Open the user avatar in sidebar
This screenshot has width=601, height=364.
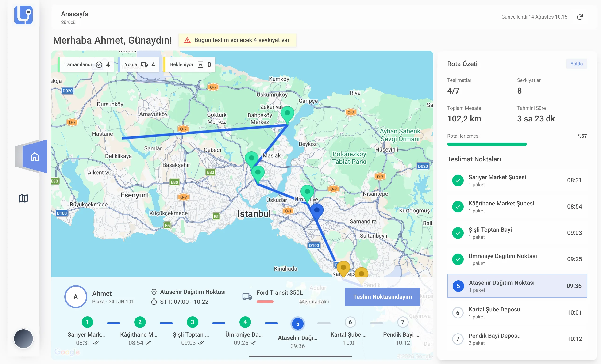[23, 338]
